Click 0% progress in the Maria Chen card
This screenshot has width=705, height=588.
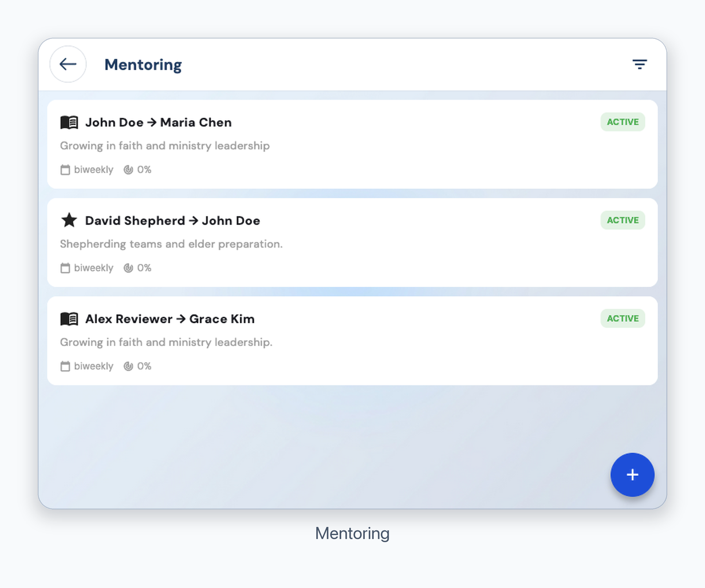144,170
